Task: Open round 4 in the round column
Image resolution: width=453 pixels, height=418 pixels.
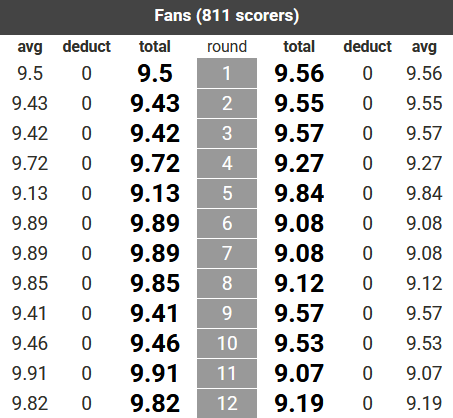Action: pos(227,163)
